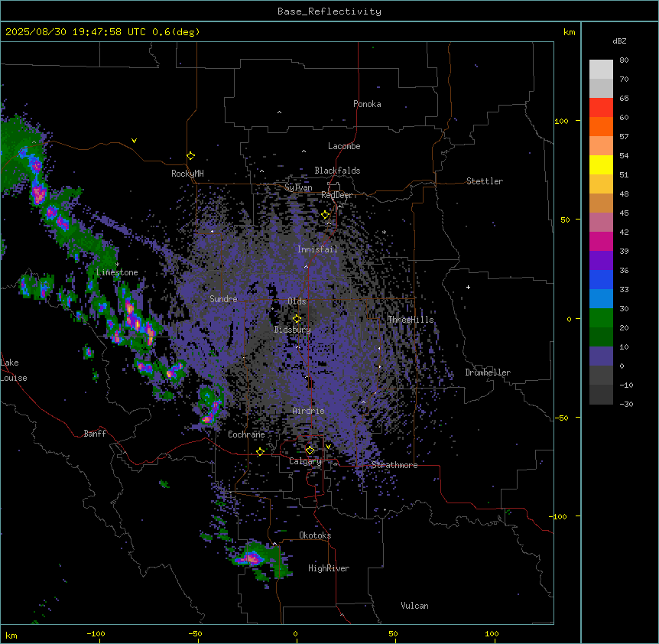Click the dBZ legend heading
Screen dimensions: 659x644
619,41
